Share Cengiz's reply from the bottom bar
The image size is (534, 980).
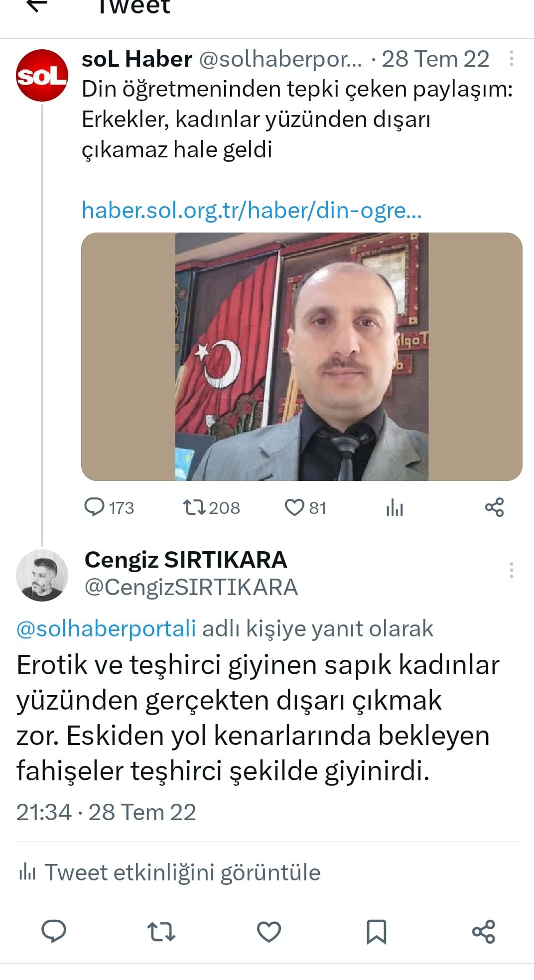click(x=484, y=931)
